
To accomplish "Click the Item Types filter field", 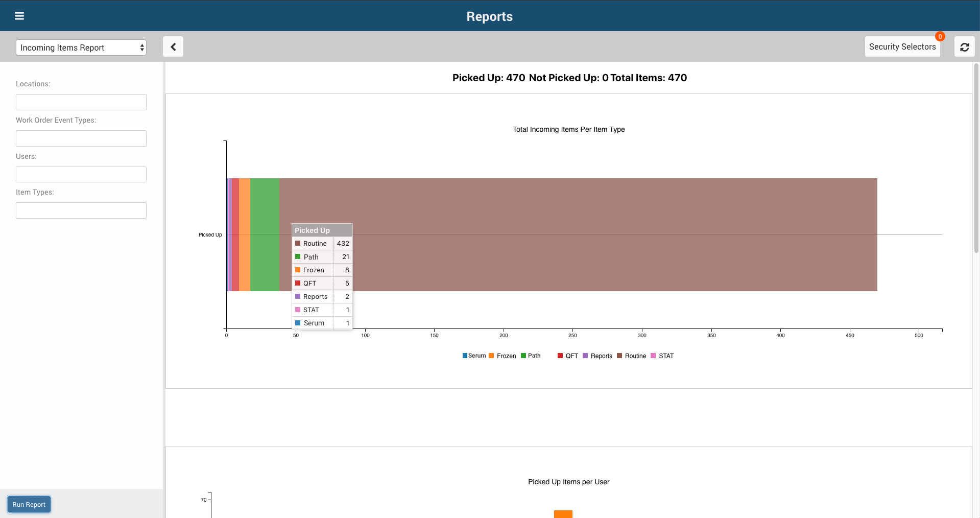I will (x=81, y=210).
